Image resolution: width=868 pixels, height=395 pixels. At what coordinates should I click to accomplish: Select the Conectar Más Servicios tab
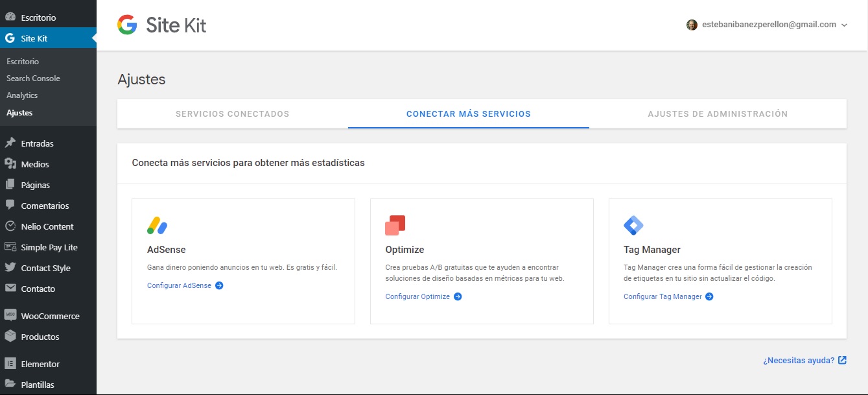coord(469,114)
